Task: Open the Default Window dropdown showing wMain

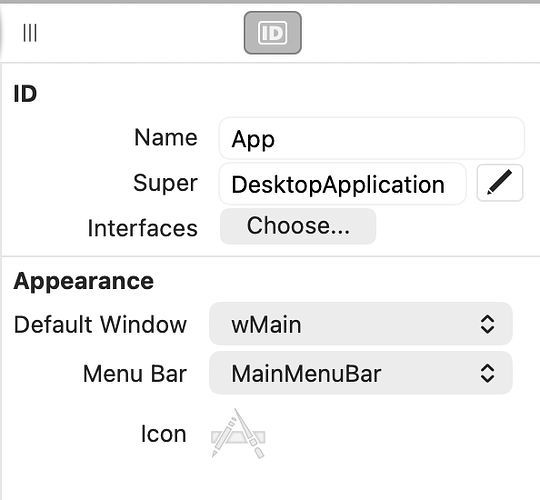Action: coord(361,324)
